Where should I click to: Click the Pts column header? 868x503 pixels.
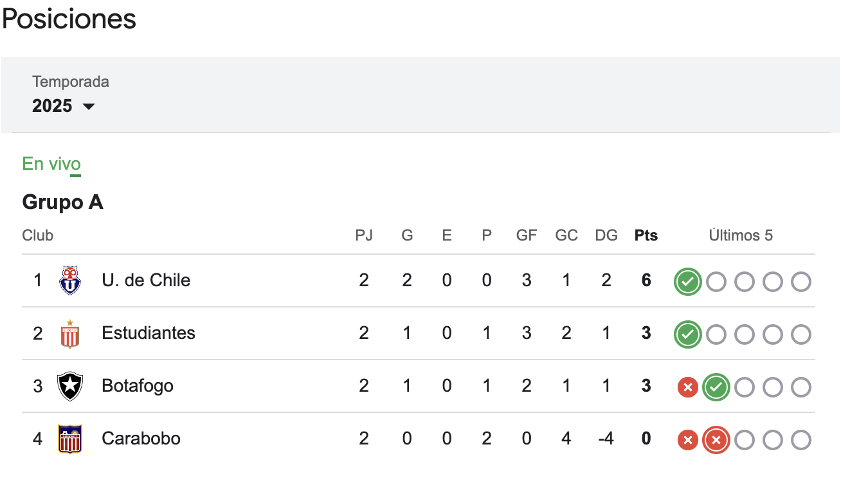pos(646,235)
